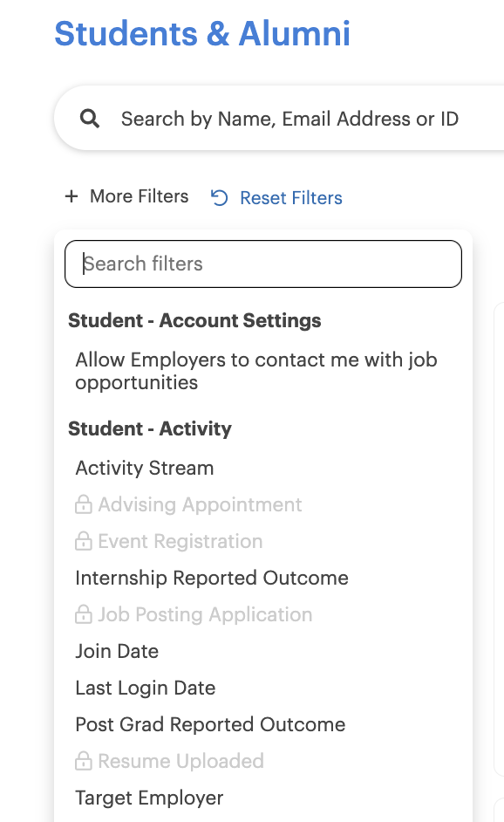
Task: Click the circular arrow reset icon
Action: click(220, 197)
